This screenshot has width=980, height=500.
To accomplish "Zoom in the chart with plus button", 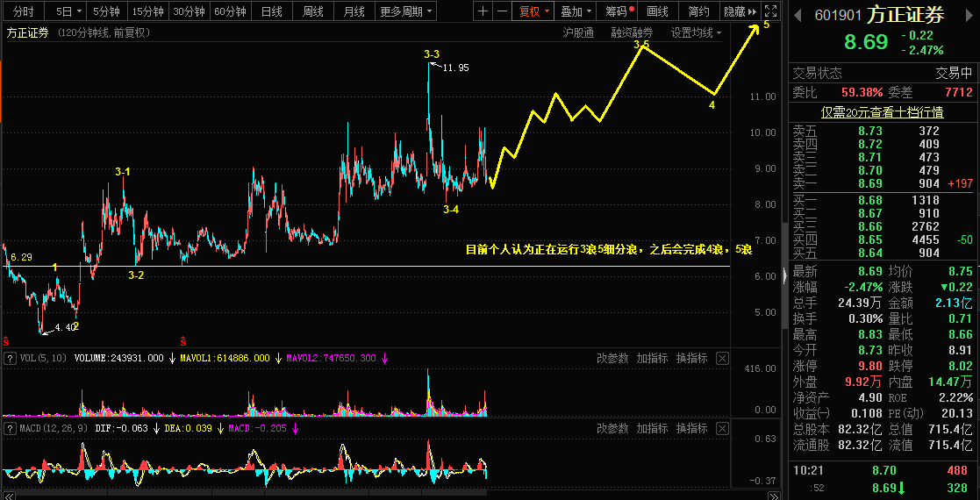I will tap(483, 11).
